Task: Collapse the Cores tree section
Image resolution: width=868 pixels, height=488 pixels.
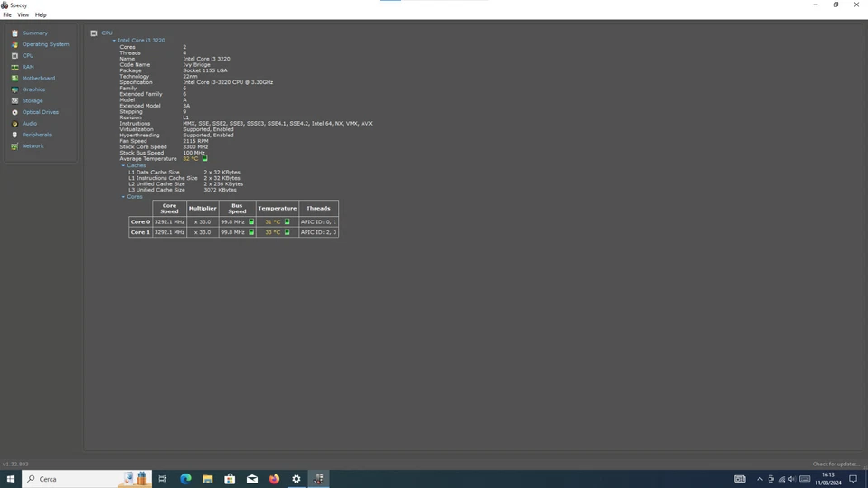Action: pyautogui.click(x=124, y=197)
